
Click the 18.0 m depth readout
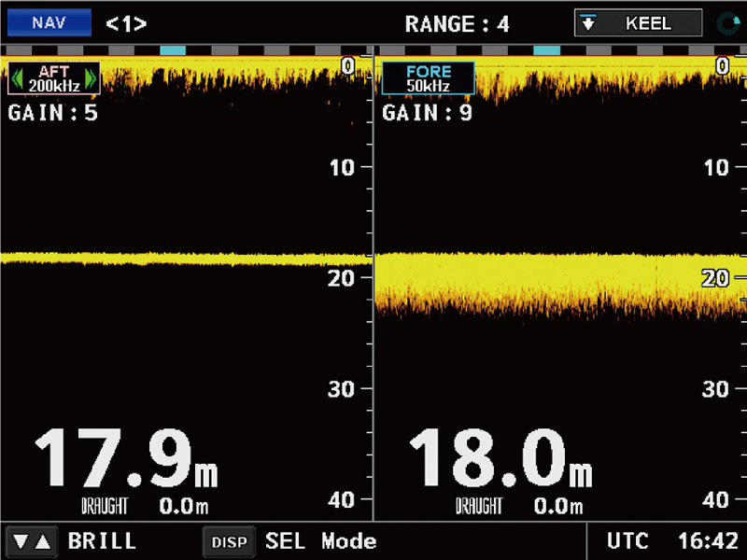(x=500, y=458)
